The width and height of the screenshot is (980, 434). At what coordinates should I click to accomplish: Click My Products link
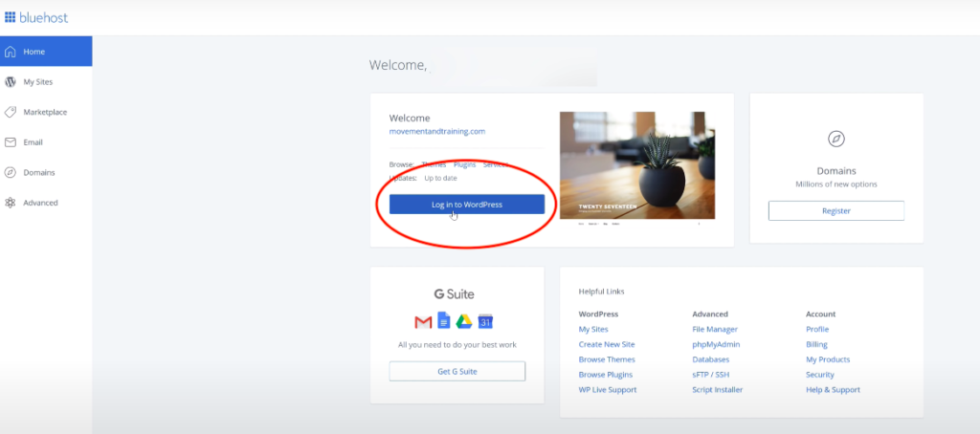pyautogui.click(x=828, y=359)
